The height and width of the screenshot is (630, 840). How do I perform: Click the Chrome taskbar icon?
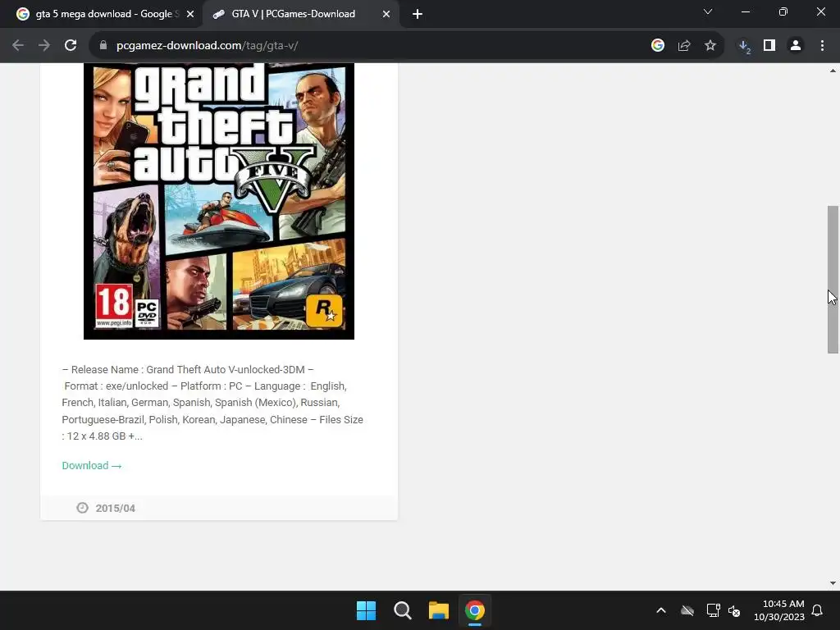(475, 610)
